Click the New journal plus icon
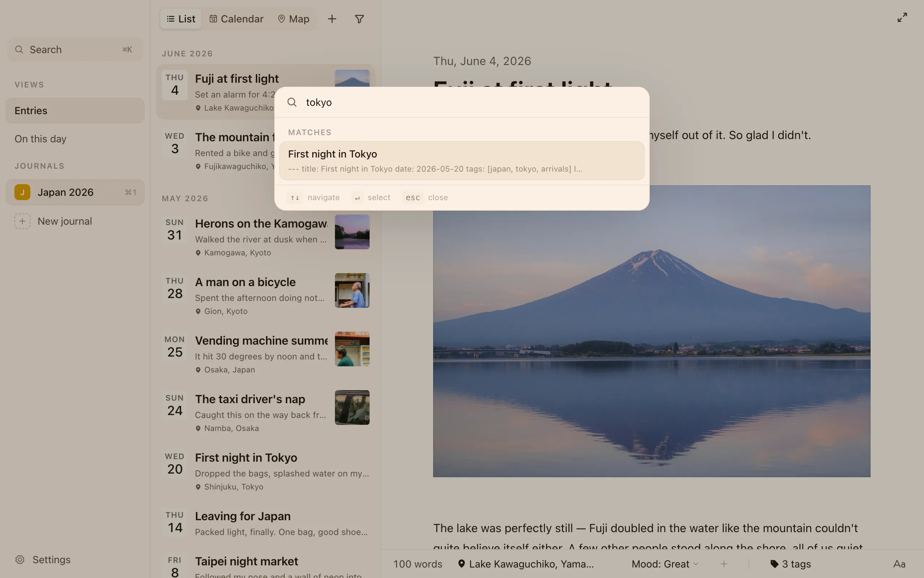The image size is (924, 578). [22, 221]
